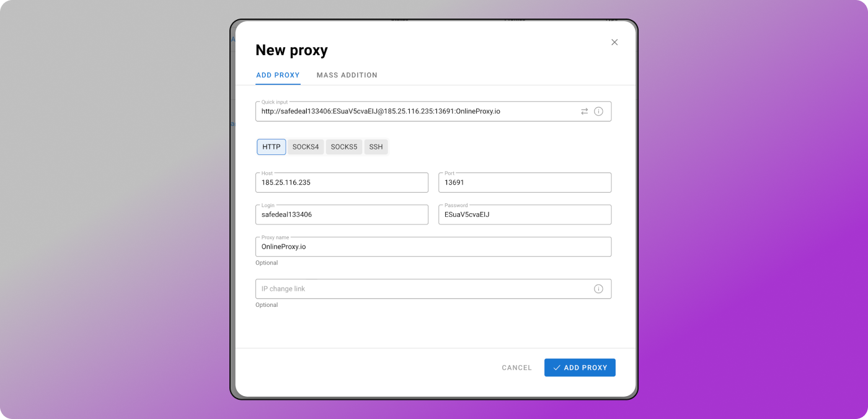Click the swap arrows icon in Quick input
The height and width of the screenshot is (419, 868).
[584, 112]
